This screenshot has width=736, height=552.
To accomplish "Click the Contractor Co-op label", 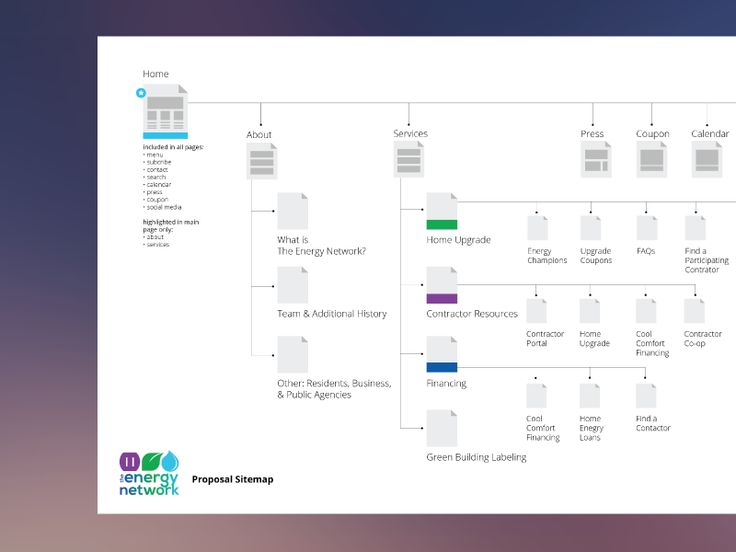I will (x=703, y=339).
